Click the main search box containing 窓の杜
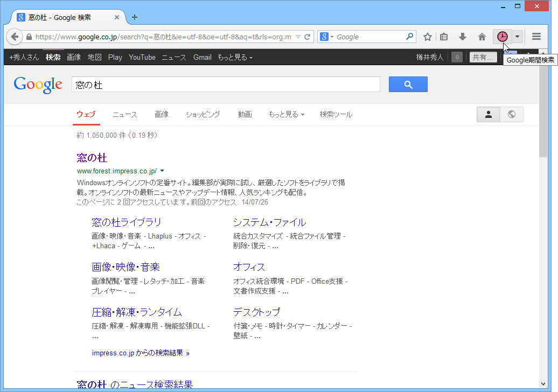 pyautogui.click(x=226, y=85)
